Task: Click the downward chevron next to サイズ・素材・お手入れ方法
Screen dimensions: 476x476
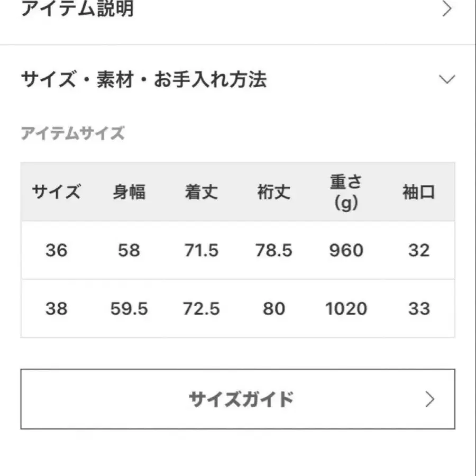Action: point(447,79)
